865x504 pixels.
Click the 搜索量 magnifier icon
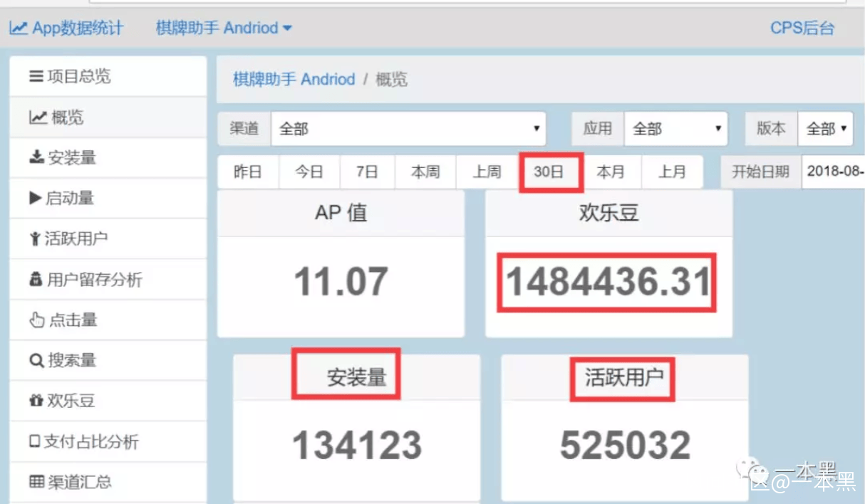(37, 361)
